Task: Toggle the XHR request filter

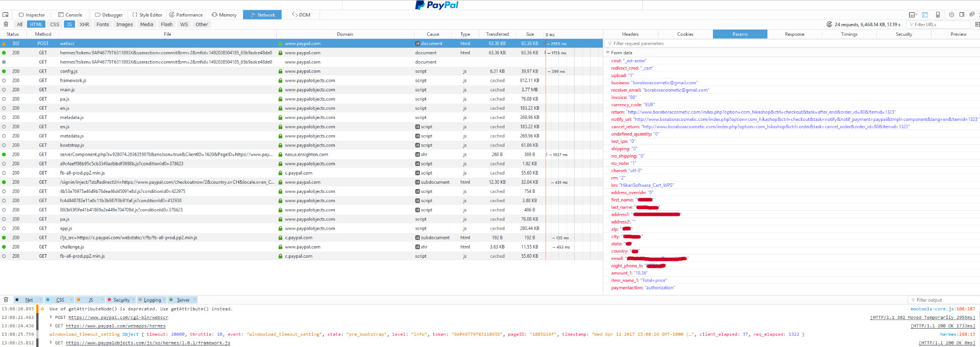Action: tap(84, 24)
